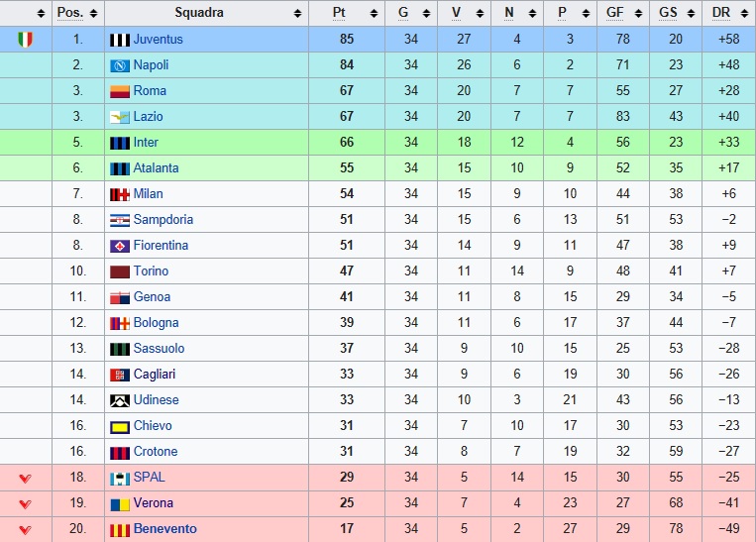Sort the table by Pt column

(x=374, y=14)
